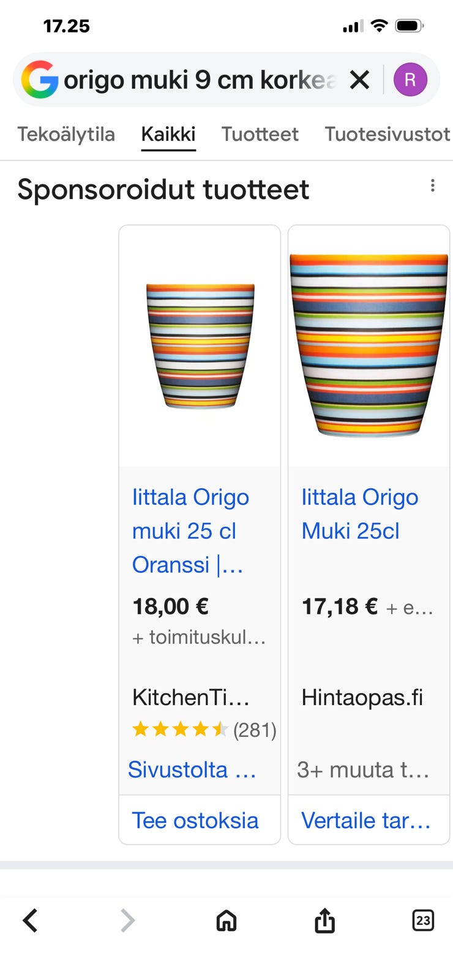Tap the KitchenTime Origo mug product image
The image size is (453, 980).
pyautogui.click(x=200, y=346)
